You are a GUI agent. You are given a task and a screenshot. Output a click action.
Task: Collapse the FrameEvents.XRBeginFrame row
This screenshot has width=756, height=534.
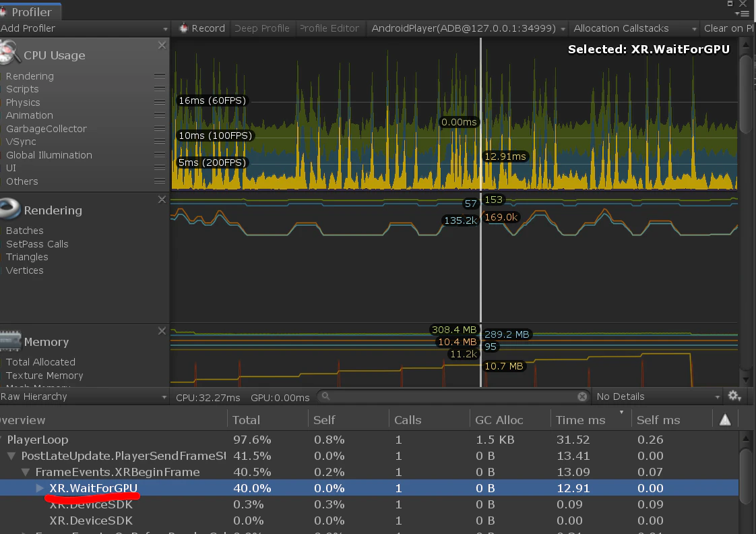pos(26,472)
